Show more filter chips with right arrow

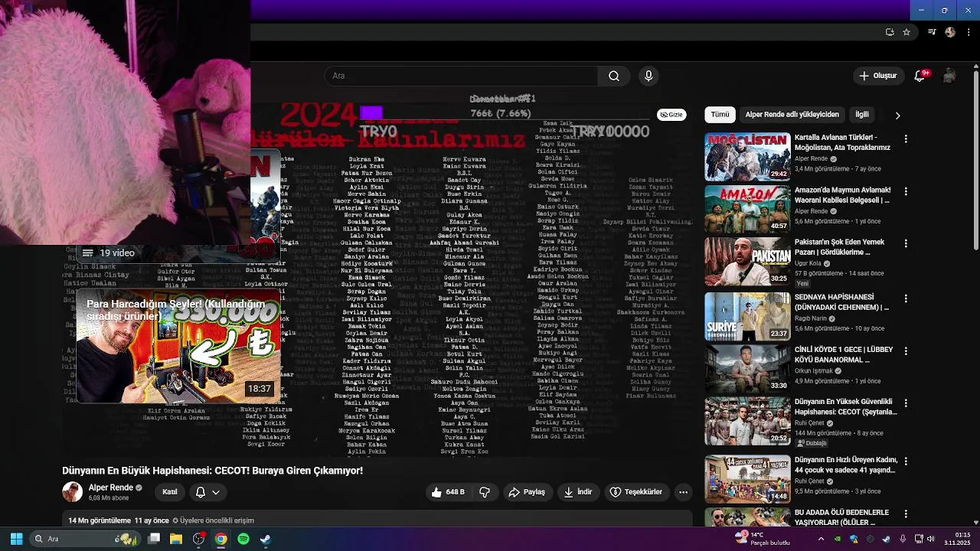tap(897, 115)
